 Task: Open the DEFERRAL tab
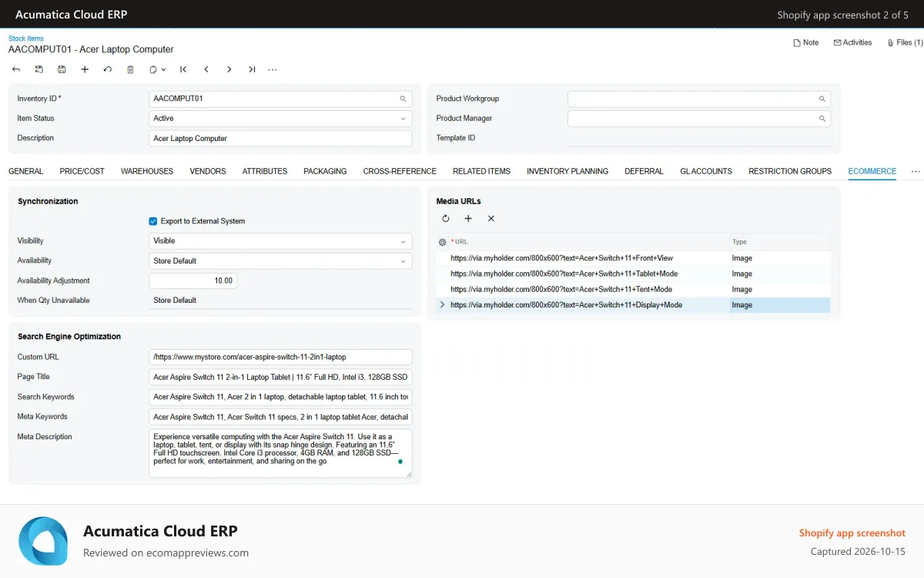click(644, 171)
